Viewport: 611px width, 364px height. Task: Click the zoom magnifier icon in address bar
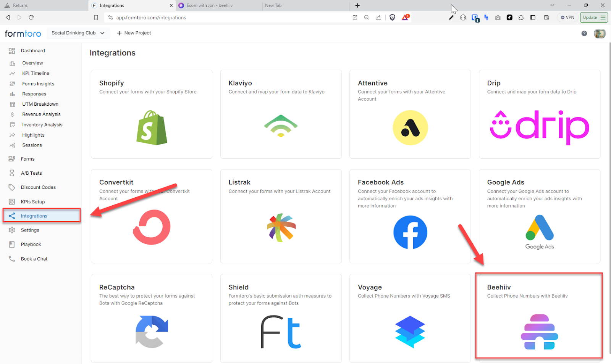[x=367, y=17]
